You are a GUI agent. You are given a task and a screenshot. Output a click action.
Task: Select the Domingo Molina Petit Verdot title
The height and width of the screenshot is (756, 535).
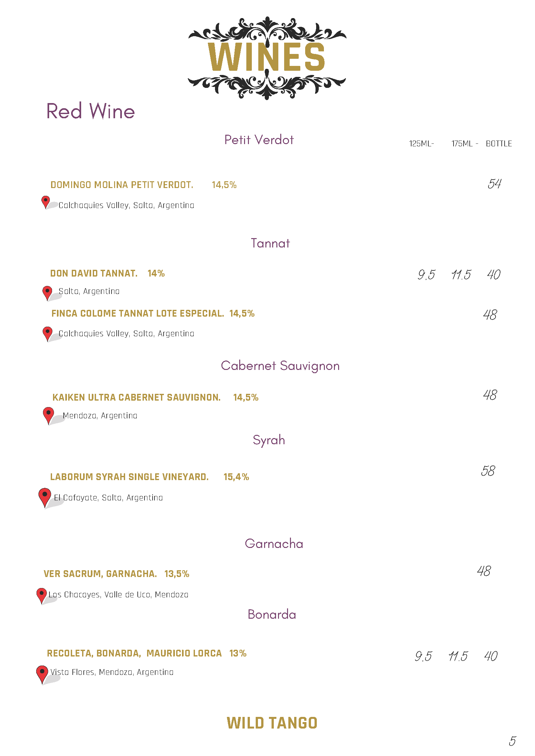(122, 185)
